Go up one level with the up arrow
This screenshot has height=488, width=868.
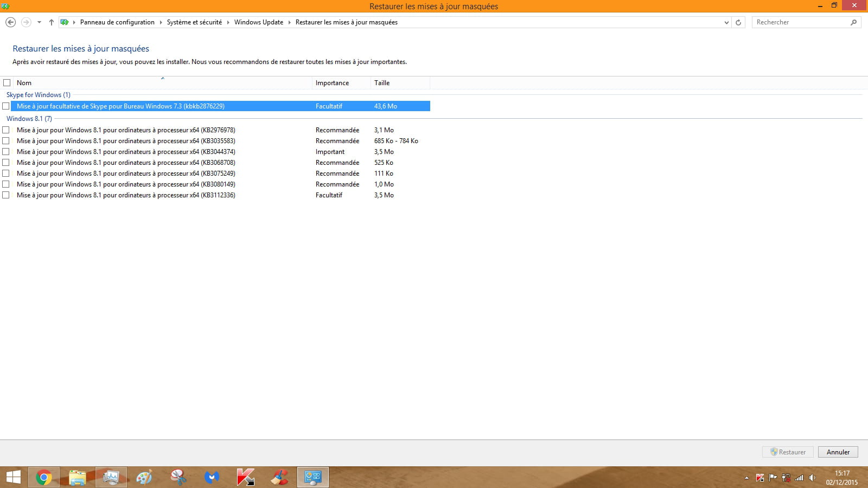[x=52, y=22]
